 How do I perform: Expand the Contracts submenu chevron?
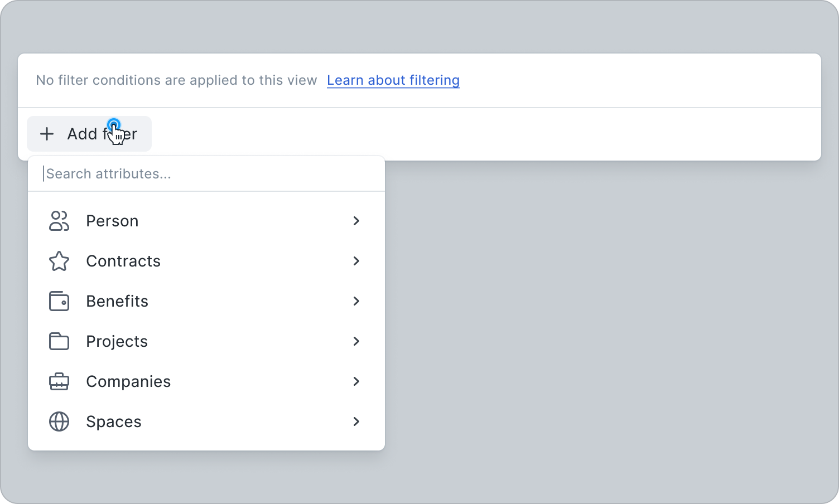356,261
